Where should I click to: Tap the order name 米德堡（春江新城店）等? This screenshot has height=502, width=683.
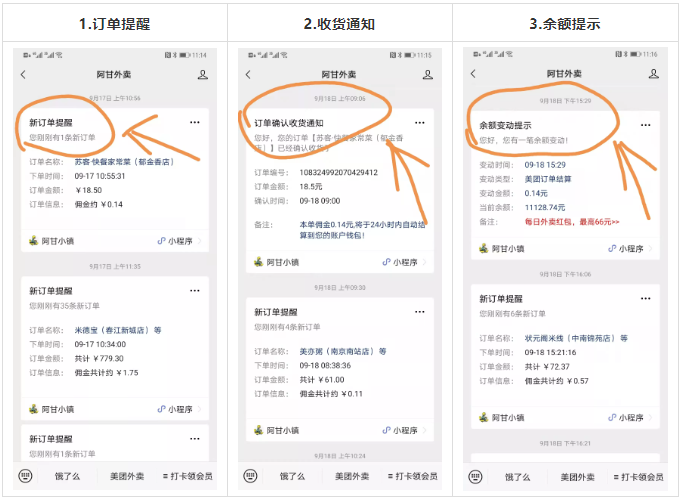[118, 330]
